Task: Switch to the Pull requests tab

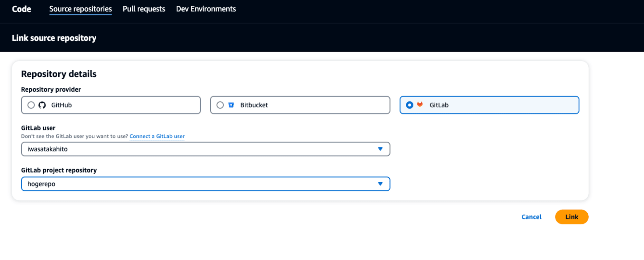Action: tap(144, 9)
